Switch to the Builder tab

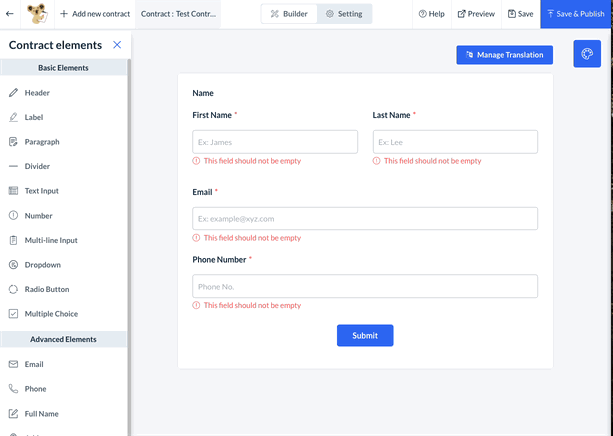click(x=289, y=14)
